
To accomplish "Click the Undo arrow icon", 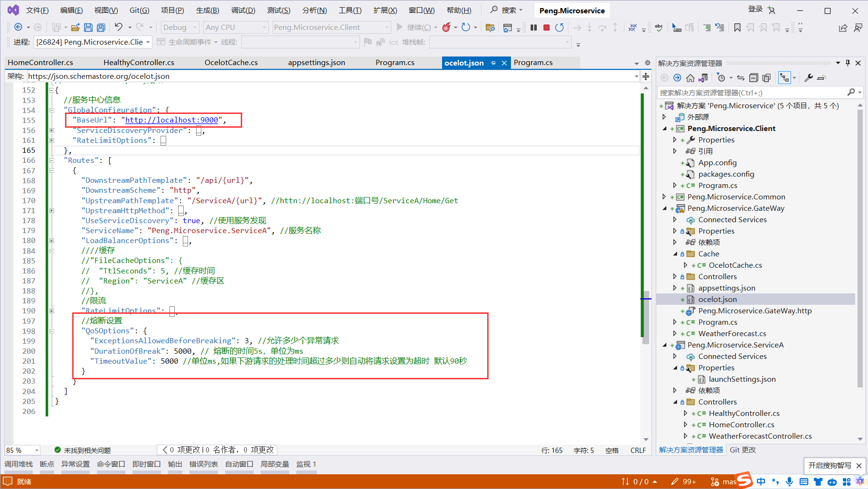I will coord(119,27).
